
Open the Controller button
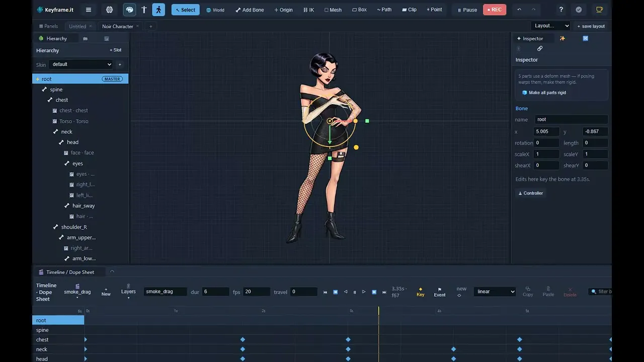pos(531,193)
